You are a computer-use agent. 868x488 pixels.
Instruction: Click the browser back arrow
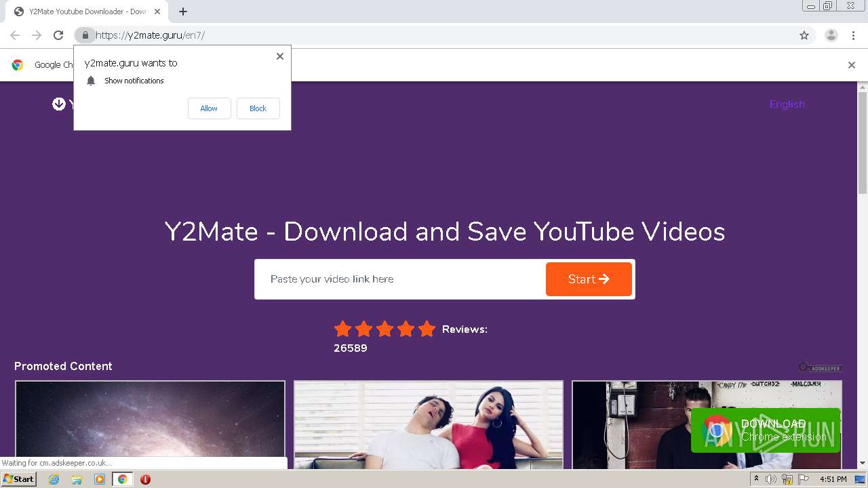15,35
